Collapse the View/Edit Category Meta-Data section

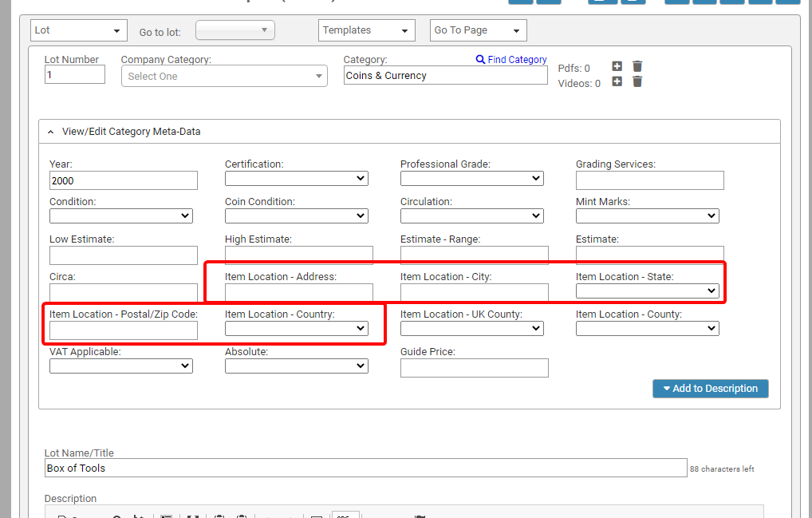(50, 131)
